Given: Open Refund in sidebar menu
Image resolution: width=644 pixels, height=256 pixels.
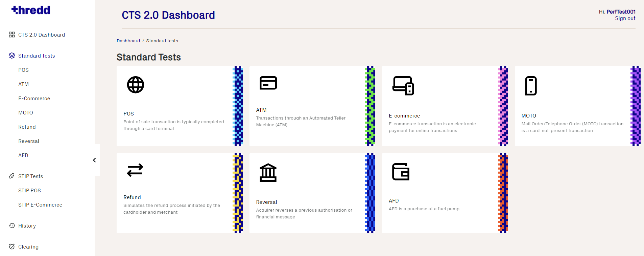Looking at the screenshot, I should [x=27, y=127].
